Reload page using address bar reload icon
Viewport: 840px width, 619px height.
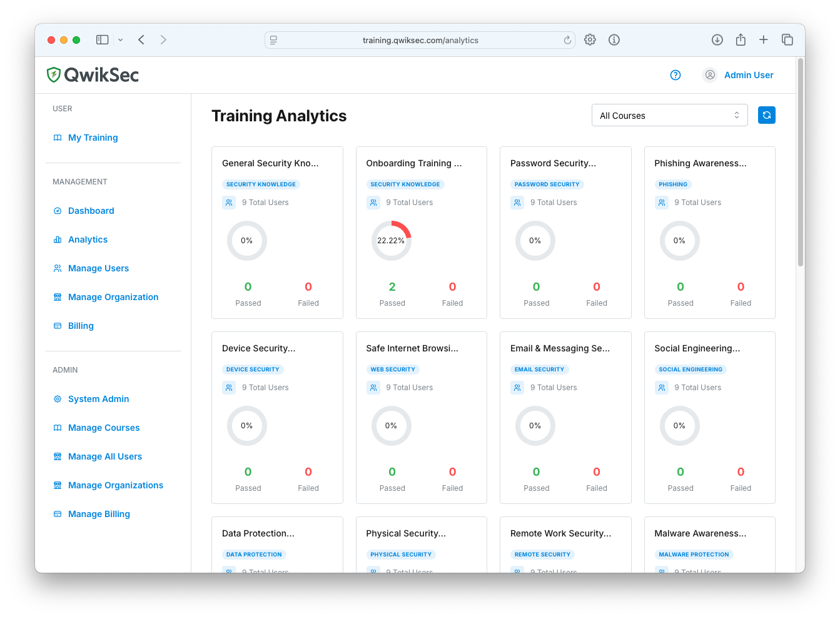coord(567,40)
